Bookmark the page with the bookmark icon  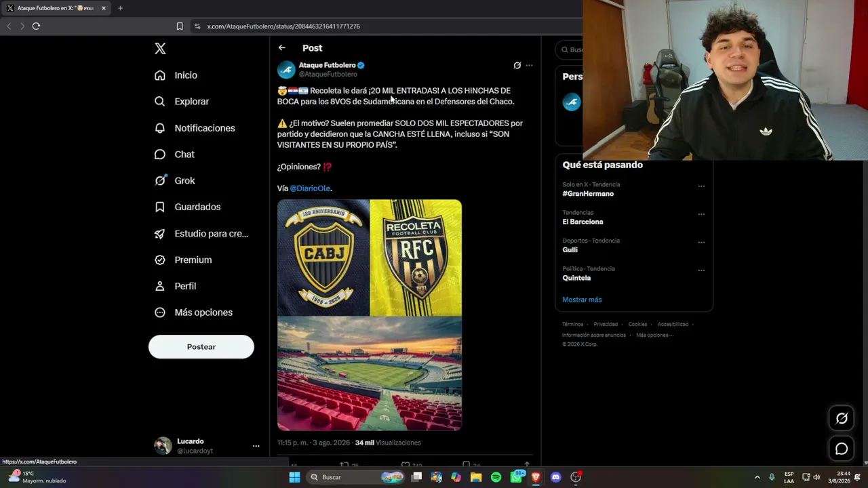pos(180,26)
